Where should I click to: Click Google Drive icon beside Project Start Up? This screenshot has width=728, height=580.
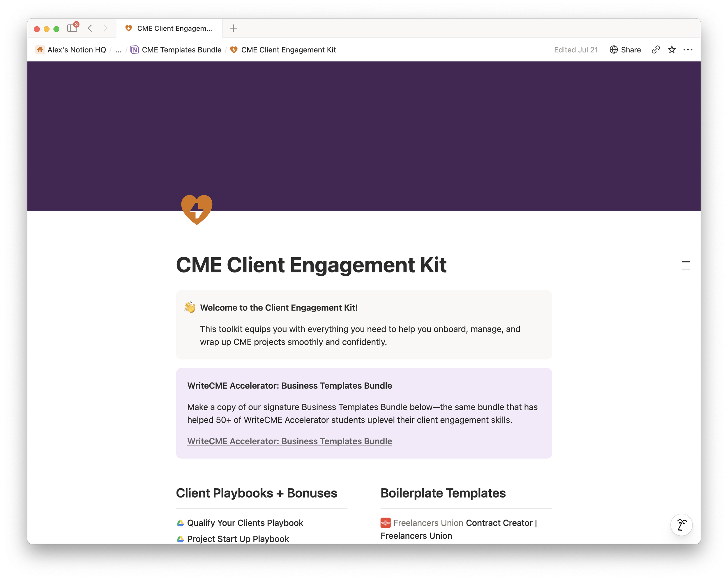coord(180,539)
